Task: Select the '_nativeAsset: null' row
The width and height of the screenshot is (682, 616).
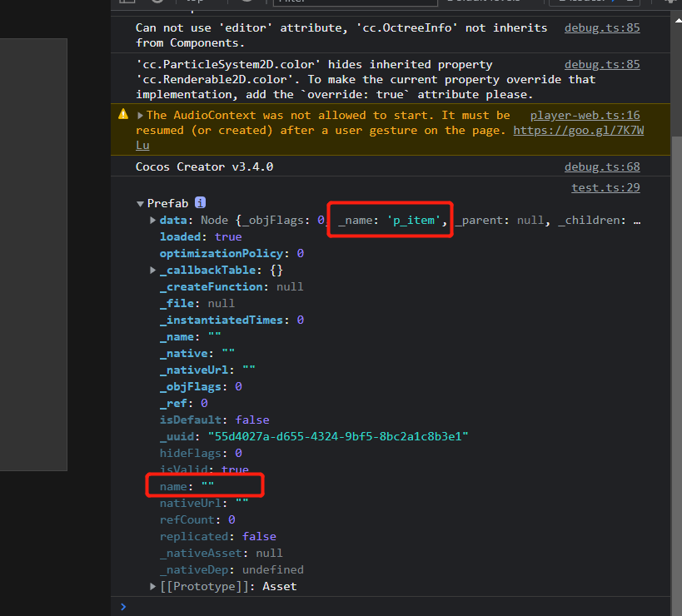Action: 221,553
